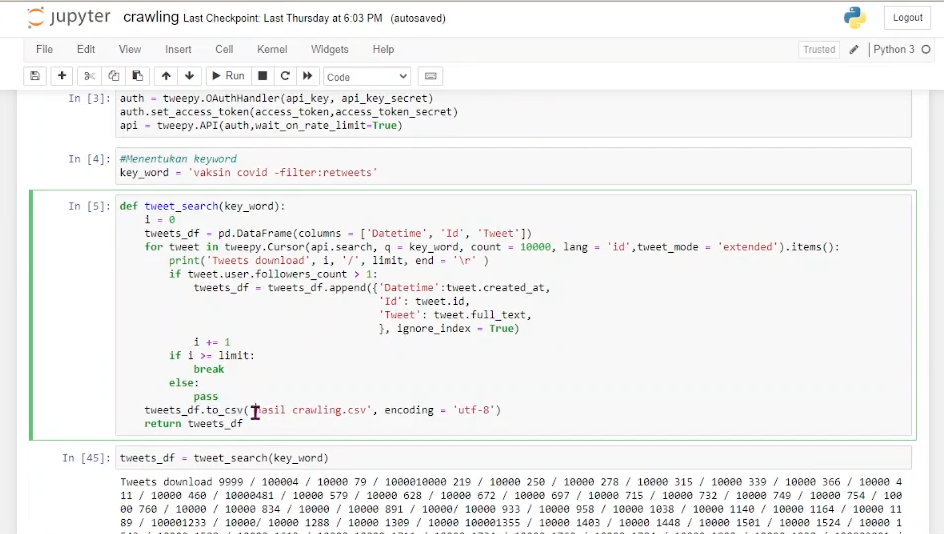The width and height of the screenshot is (944, 534).
Task: Click the 'if tweet.user.followers_count > 1:' line
Action: pos(273,275)
